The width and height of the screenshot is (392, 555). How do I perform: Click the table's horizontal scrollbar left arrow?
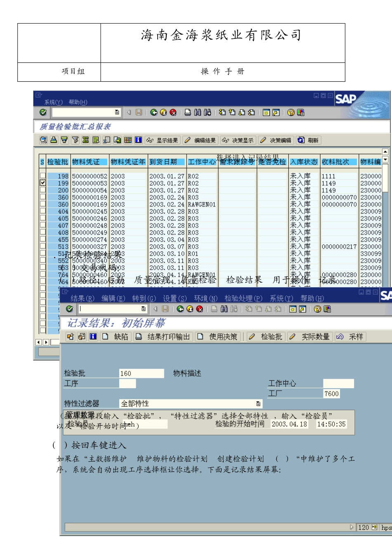click(x=39, y=342)
